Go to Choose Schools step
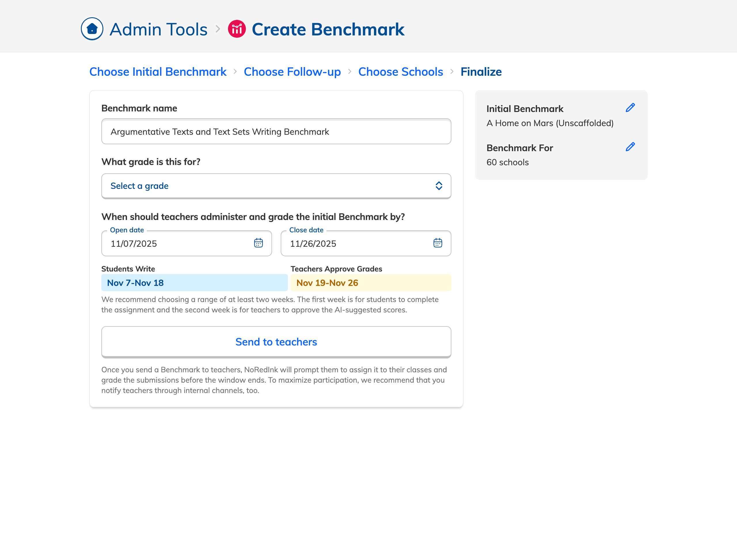This screenshot has height=560, width=737. [400, 72]
